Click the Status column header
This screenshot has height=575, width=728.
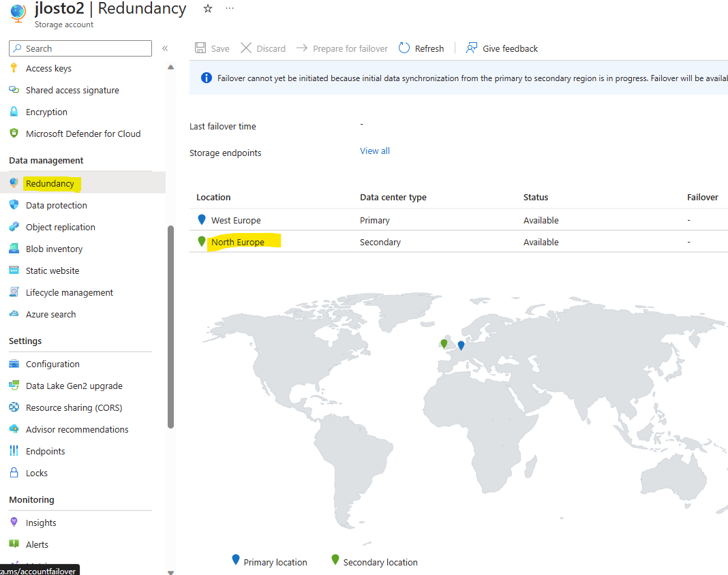click(535, 198)
